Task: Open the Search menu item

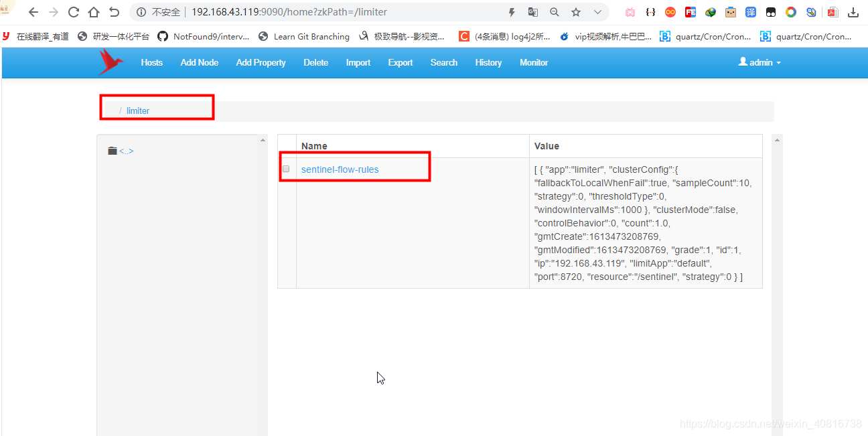Action: (x=444, y=62)
